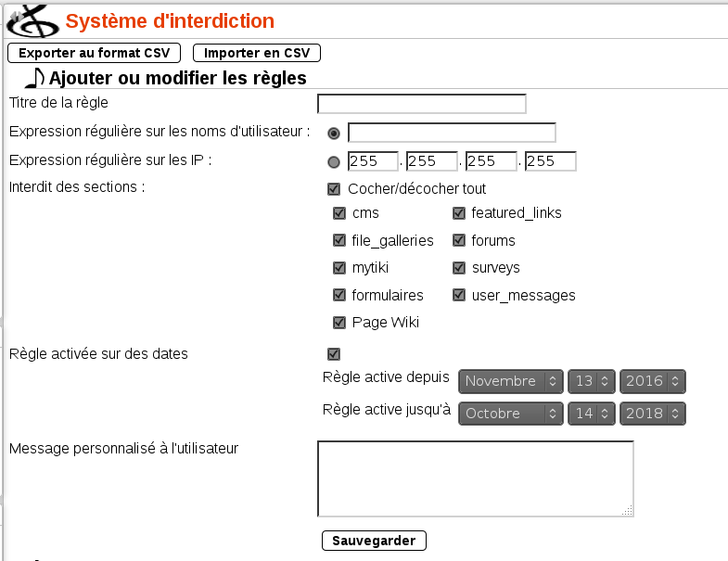Toggle the Page Wiki checkbox
This screenshot has width=728, height=561.
[x=339, y=324]
